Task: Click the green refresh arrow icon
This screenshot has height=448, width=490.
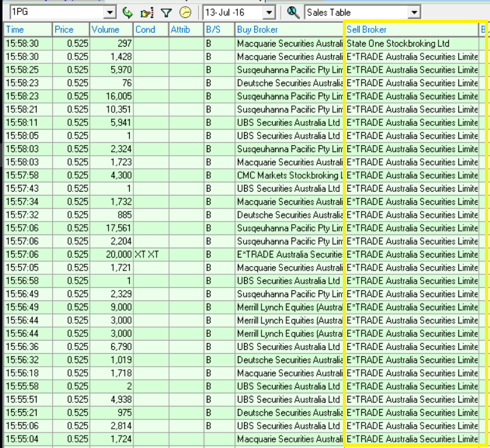Action: coord(127,12)
